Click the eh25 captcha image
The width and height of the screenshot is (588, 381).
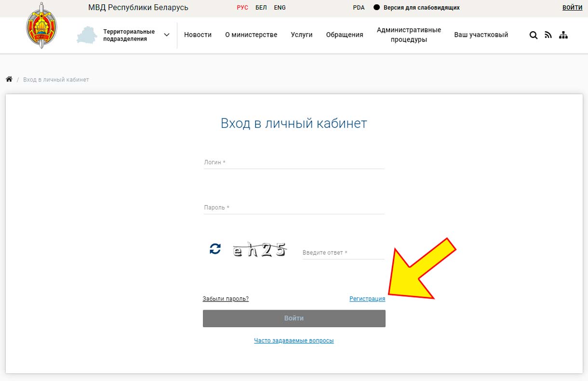[260, 250]
